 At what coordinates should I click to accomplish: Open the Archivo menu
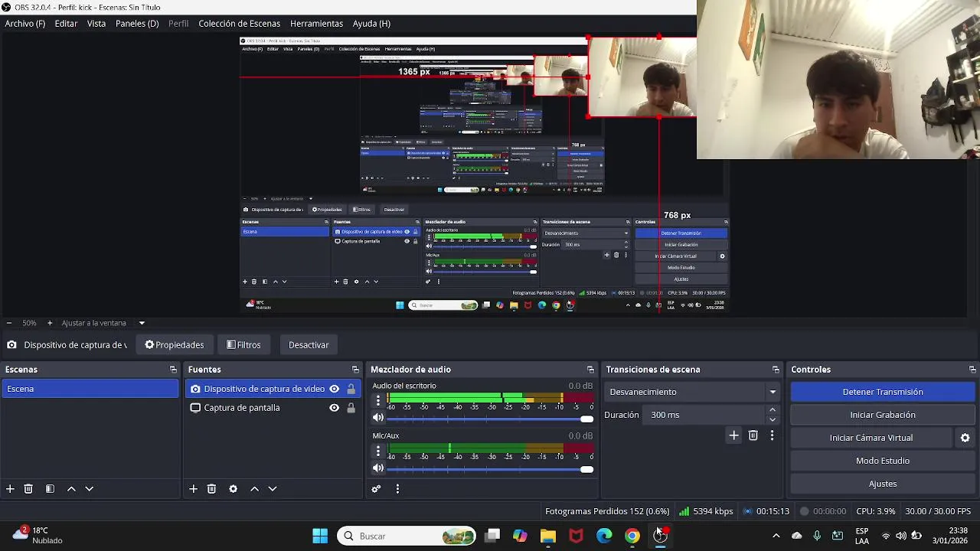(25, 24)
